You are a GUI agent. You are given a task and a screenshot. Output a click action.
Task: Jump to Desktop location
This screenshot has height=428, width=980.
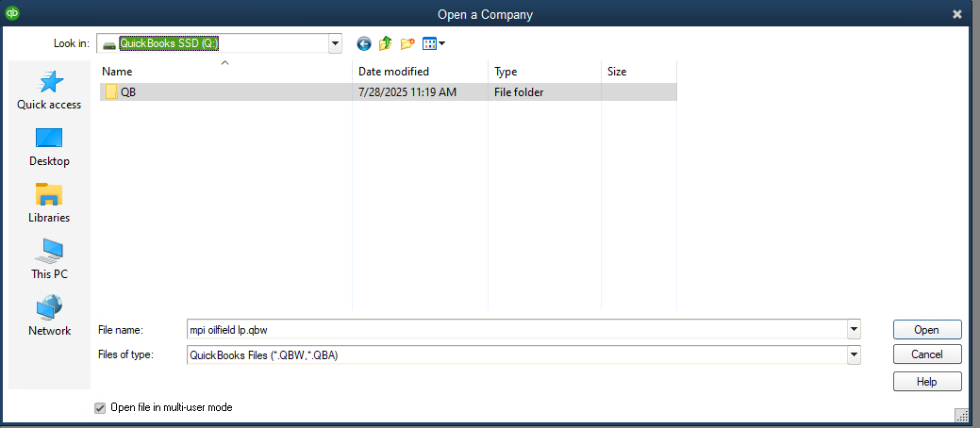49,147
